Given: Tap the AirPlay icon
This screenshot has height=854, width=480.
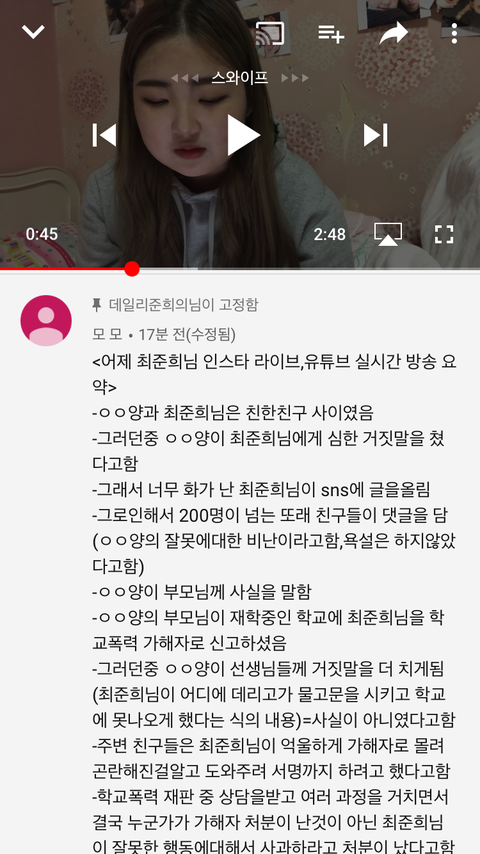Looking at the screenshot, I should click(388, 234).
